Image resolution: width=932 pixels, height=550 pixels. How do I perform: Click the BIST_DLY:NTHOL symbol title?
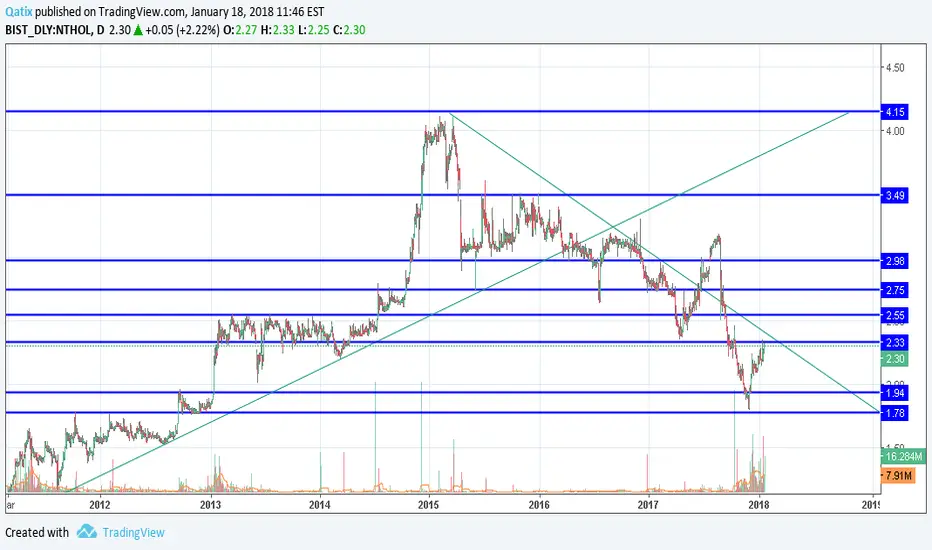[x=48, y=30]
